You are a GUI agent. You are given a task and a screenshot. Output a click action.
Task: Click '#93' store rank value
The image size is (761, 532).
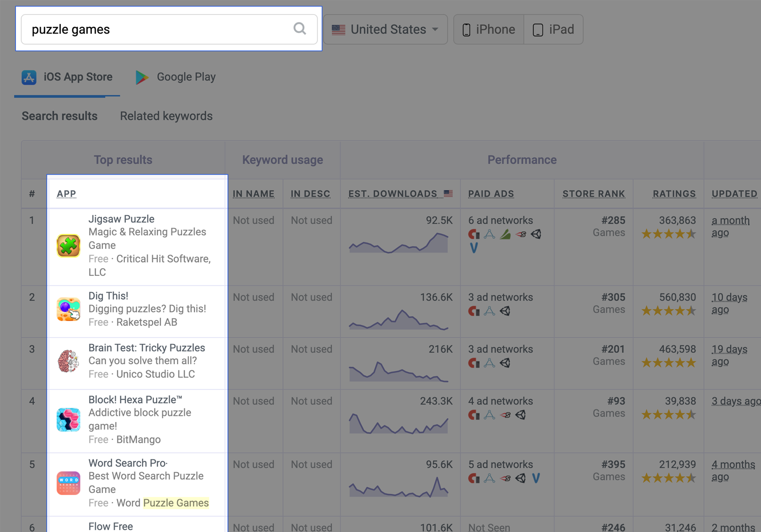tap(616, 401)
